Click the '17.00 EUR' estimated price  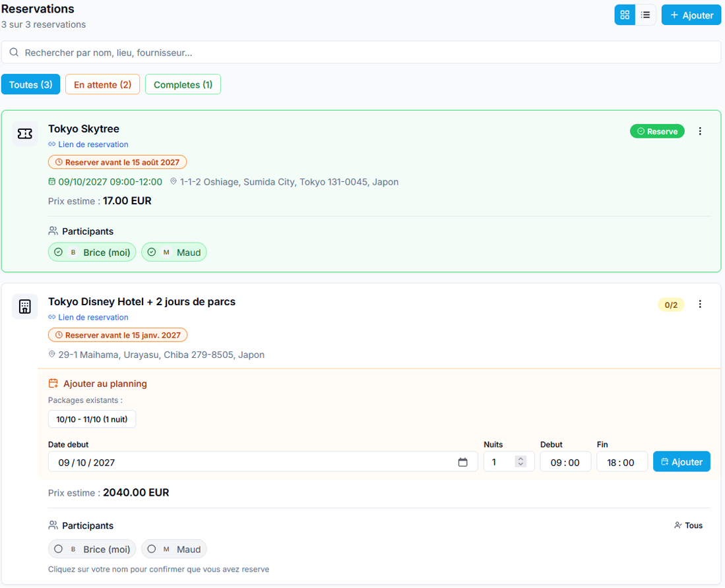click(127, 201)
